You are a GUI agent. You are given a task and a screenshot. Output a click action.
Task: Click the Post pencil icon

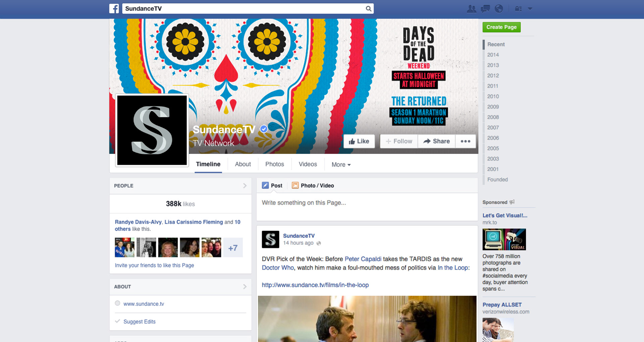pos(265,185)
